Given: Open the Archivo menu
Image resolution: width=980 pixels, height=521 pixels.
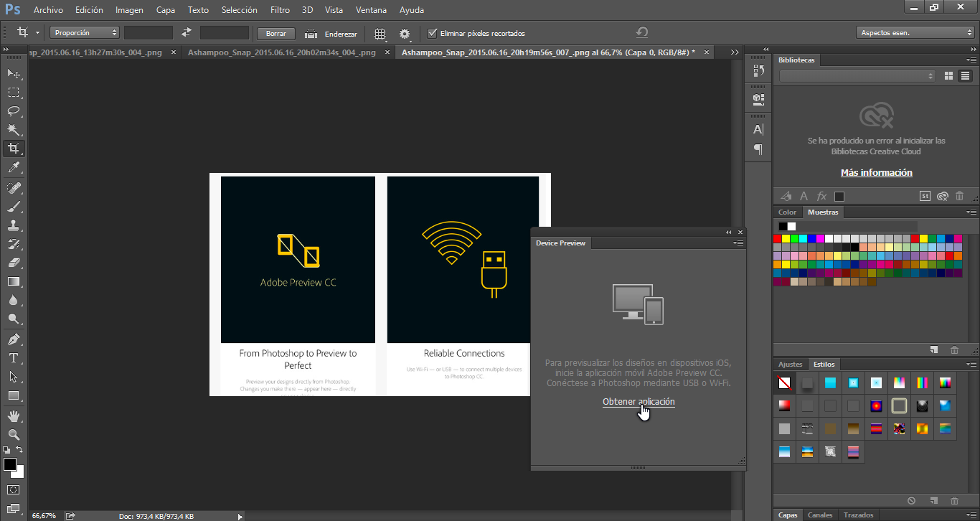Looking at the screenshot, I should pos(49,10).
